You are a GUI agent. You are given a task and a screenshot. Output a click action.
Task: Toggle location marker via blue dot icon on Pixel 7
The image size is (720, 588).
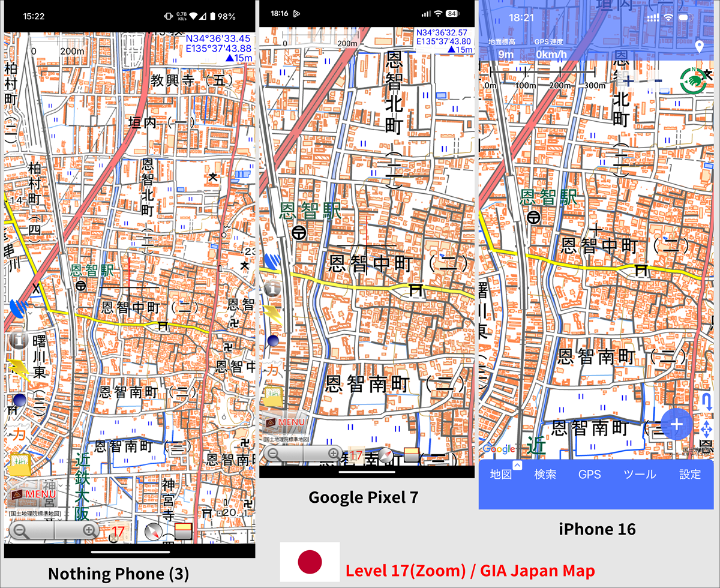pyautogui.click(x=274, y=341)
